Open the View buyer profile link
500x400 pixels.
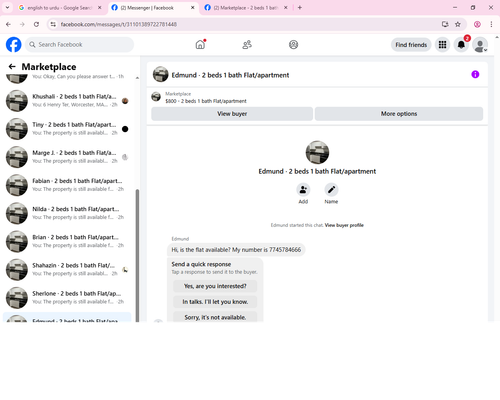[x=344, y=225]
